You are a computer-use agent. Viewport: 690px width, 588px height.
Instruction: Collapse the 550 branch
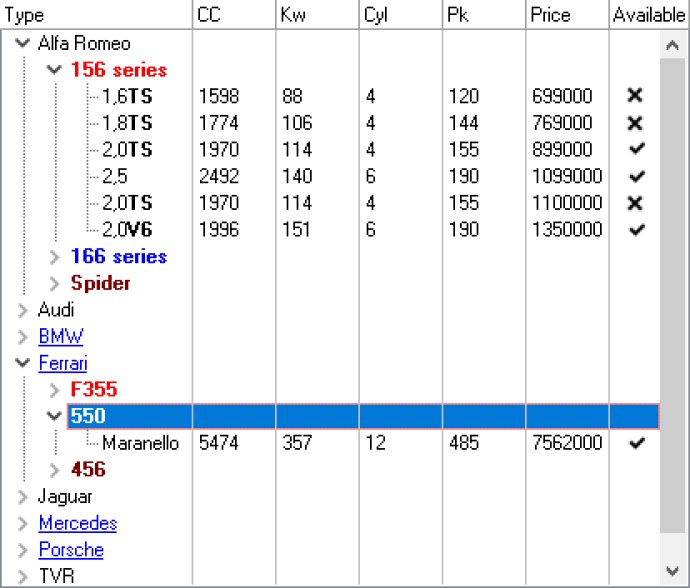pos(54,415)
